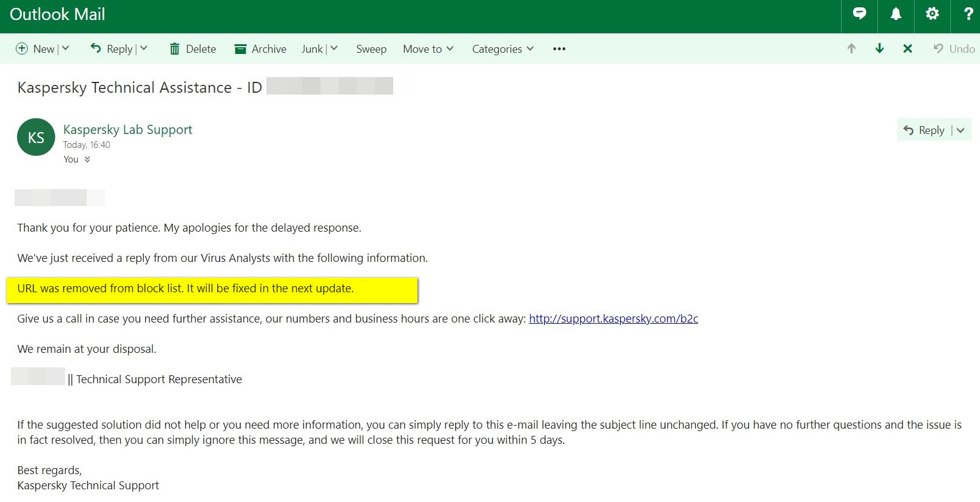Open Kaspersky Lab Support sender name
Screen dimensions: 980x502
[127, 130]
